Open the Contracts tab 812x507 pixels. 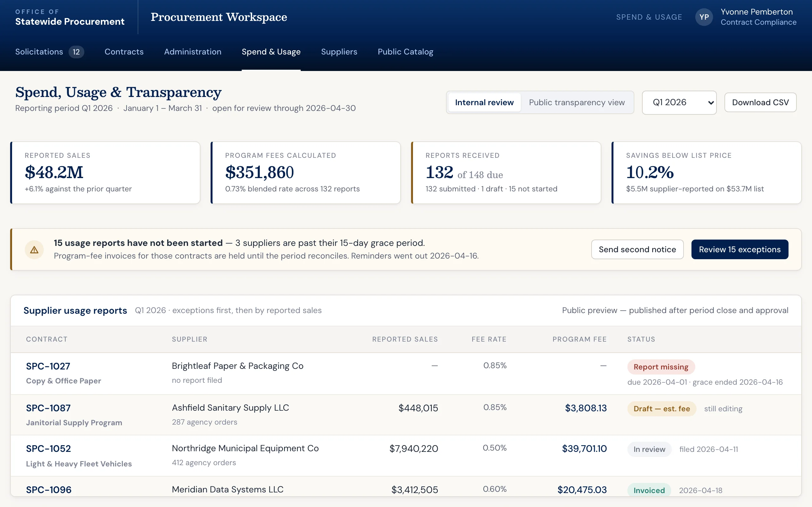coord(124,52)
